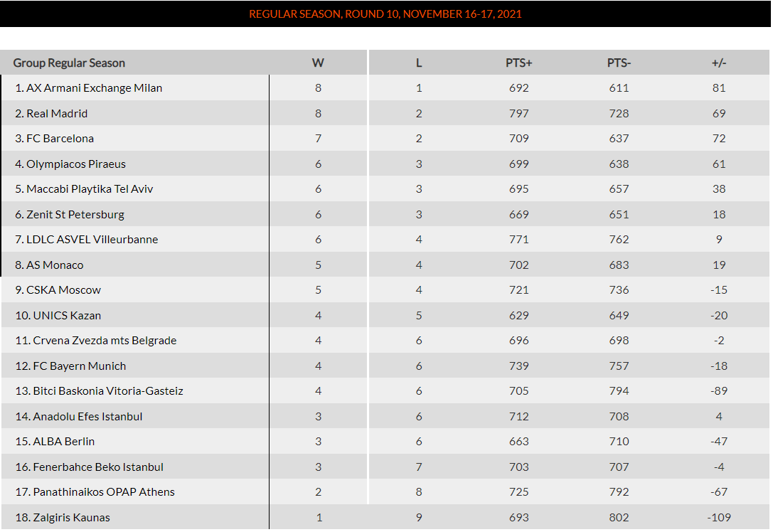773x532 pixels.
Task: Open Panathinaikos OPAP Athens team link
Action: coord(103,492)
